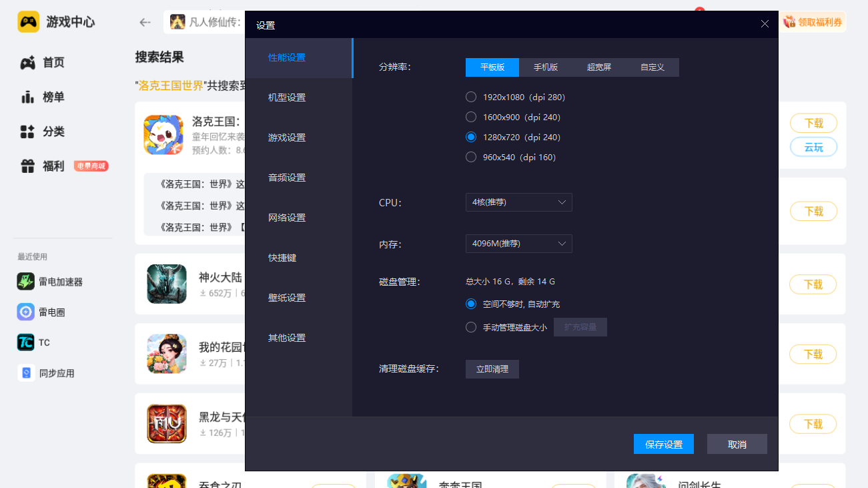Select the 洛克王国 game thumbnail
Screen dimensions: 868x488
pos(163,134)
